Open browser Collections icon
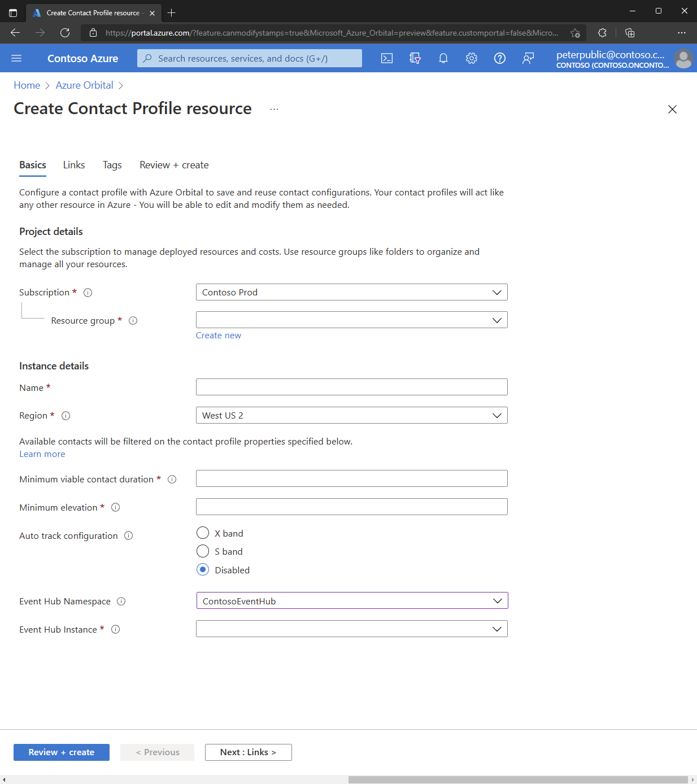 [x=630, y=33]
